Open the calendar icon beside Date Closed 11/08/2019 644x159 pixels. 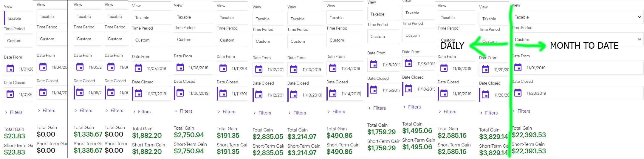pos(180,93)
